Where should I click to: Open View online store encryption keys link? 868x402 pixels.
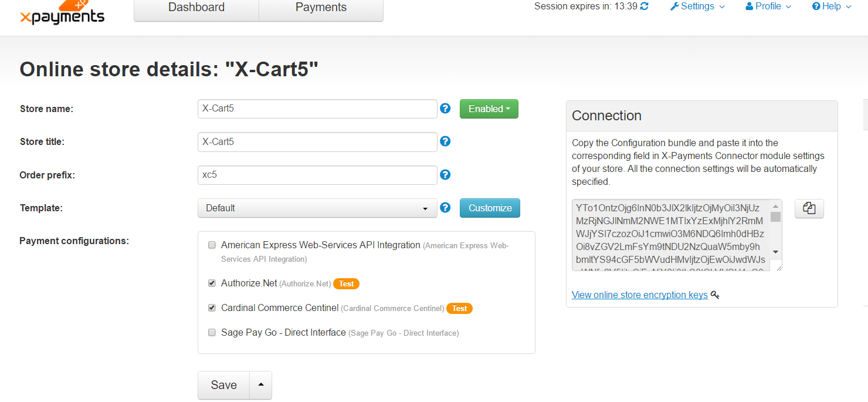pos(640,295)
